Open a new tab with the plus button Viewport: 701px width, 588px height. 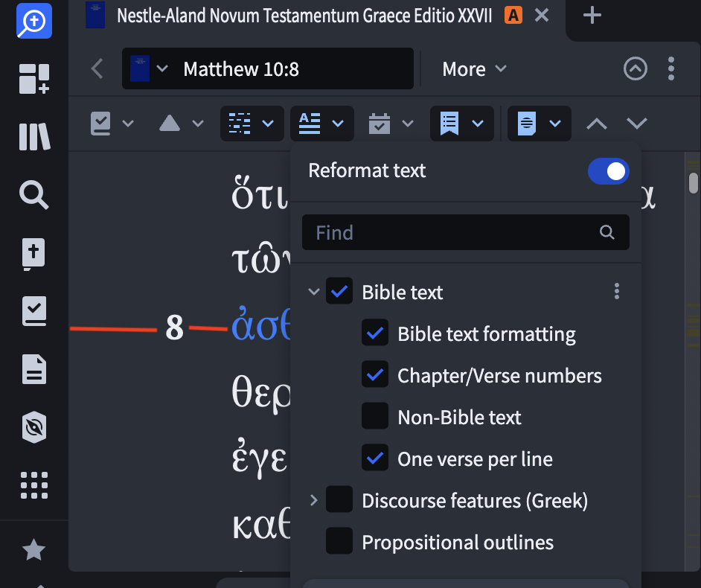tap(592, 15)
